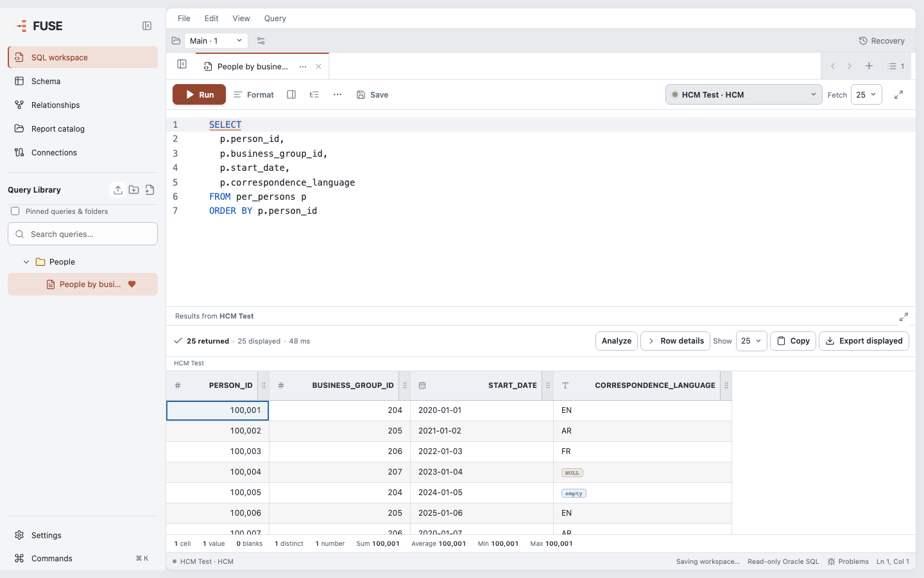Go to previous tab arrow
Viewport: 924px width, 578px height.
[833, 66]
